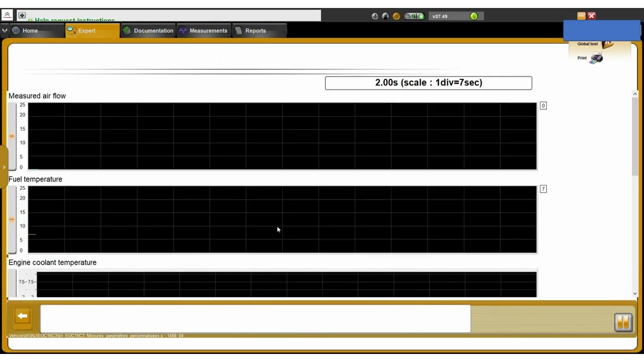Click the user profile icon in top bar
The width and height of the screenshot is (644, 362).
click(x=385, y=16)
